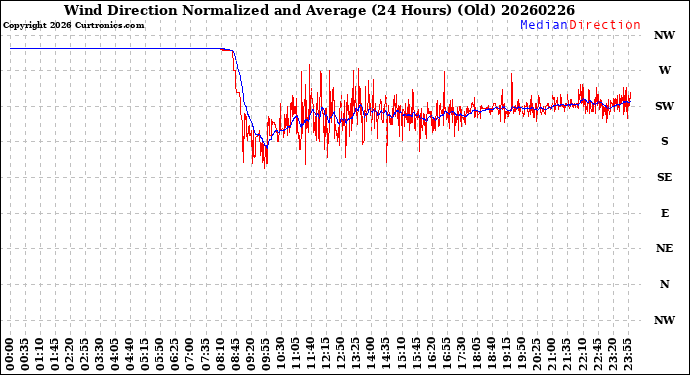
Task: Click the 19:50 time label
Action: click(x=521, y=354)
